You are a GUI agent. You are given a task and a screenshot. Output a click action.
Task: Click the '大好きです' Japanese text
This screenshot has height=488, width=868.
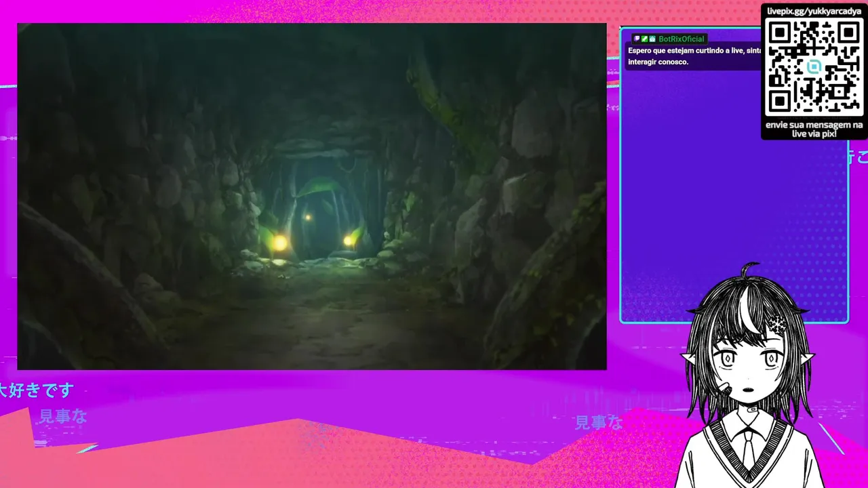tap(36, 390)
